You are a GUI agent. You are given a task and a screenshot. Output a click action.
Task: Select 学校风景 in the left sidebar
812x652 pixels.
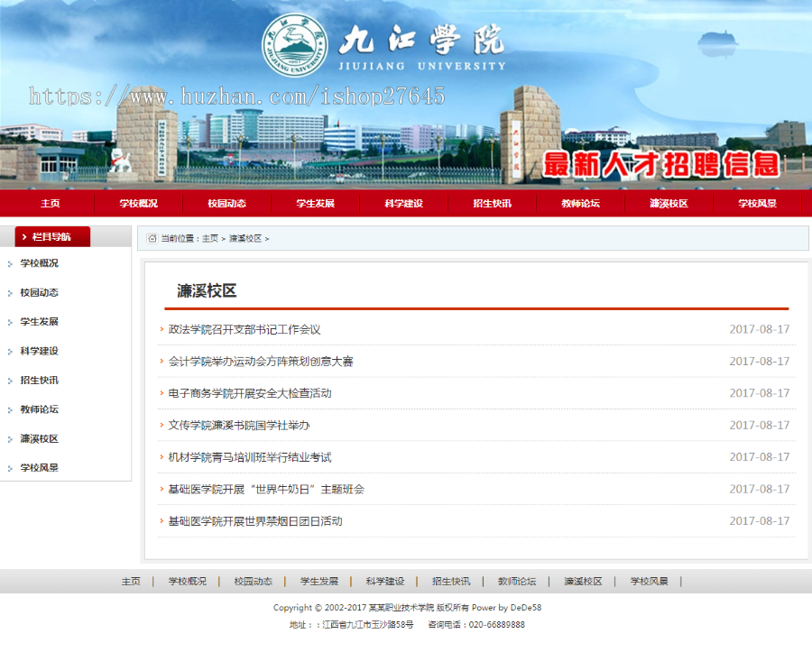click(40, 468)
